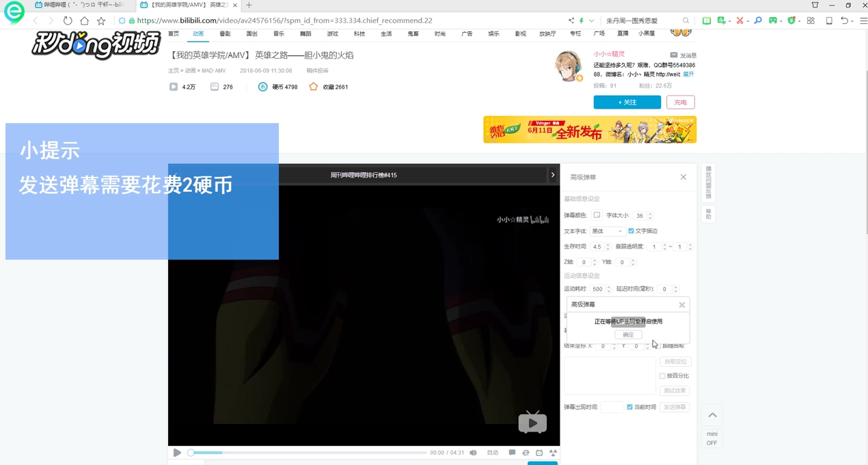Open the 直播 navigation item
The image size is (868, 465).
pos(623,33)
